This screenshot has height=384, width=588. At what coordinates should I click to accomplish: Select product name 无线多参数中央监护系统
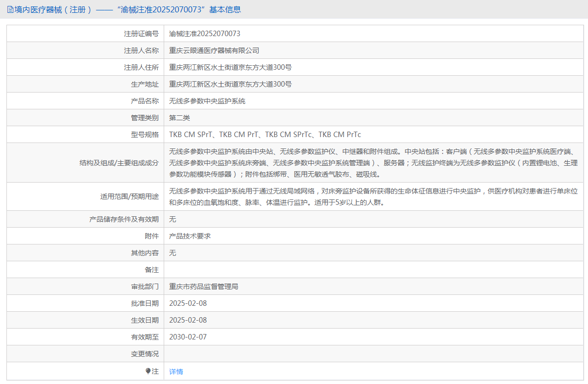[207, 101]
